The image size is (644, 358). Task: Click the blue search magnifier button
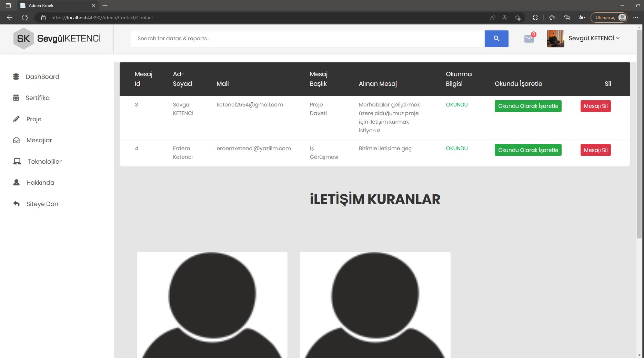click(496, 39)
